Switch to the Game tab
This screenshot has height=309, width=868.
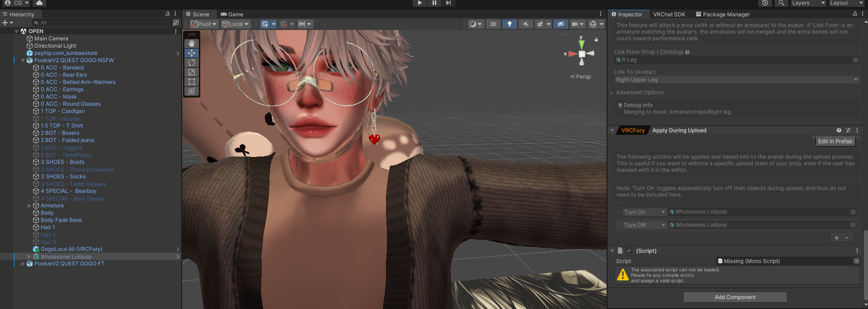point(232,15)
